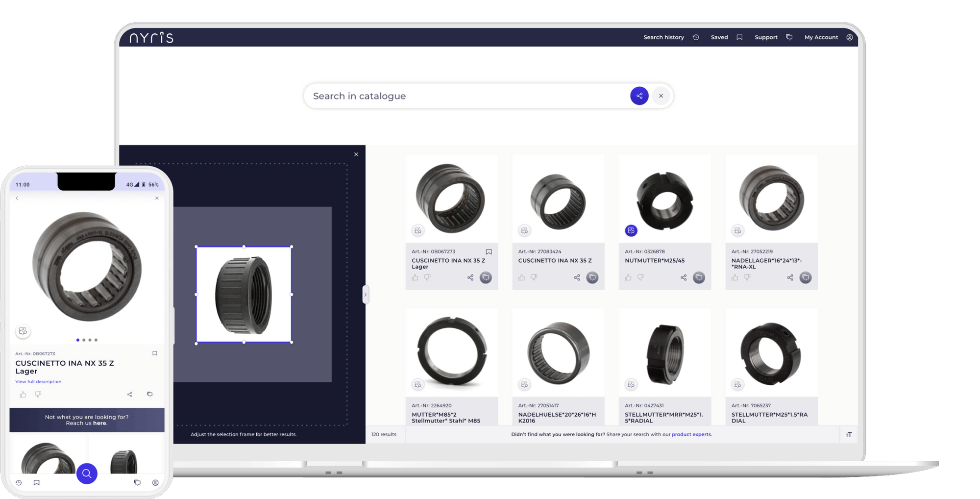980x499 pixels.
Task: Run visual search from MUTTER*M85*2 card
Action: coord(418,385)
